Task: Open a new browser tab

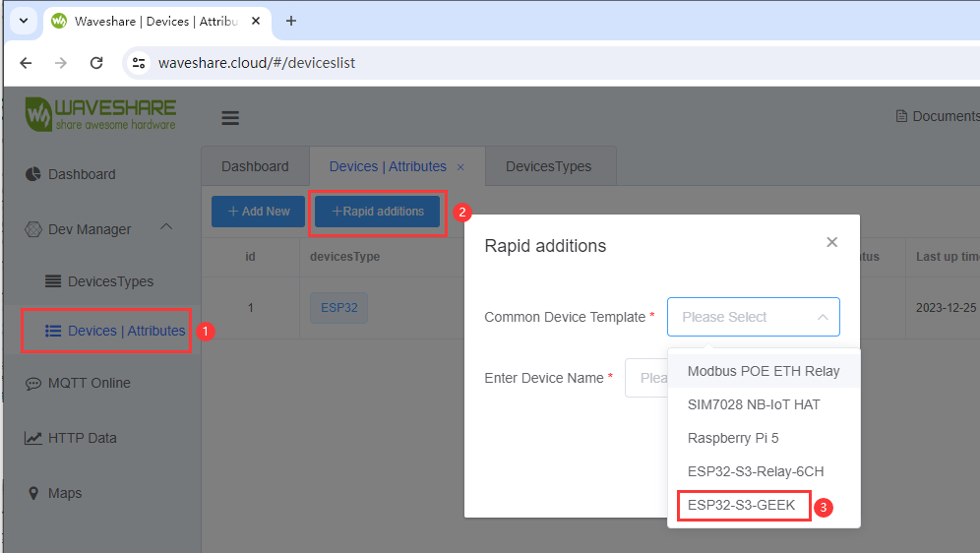Action: (x=291, y=21)
